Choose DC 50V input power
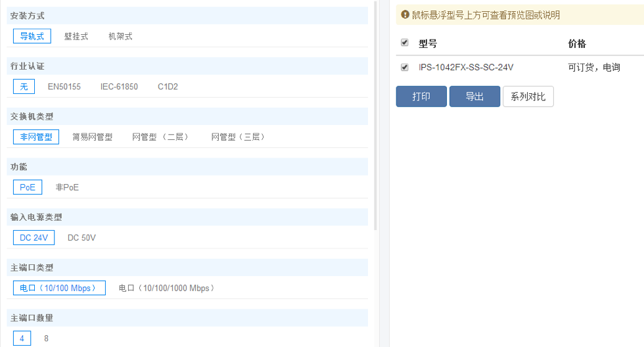644x347 pixels. point(81,238)
